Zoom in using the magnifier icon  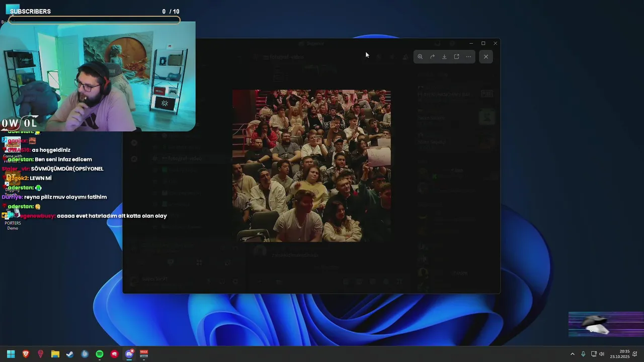click(420, 57)
